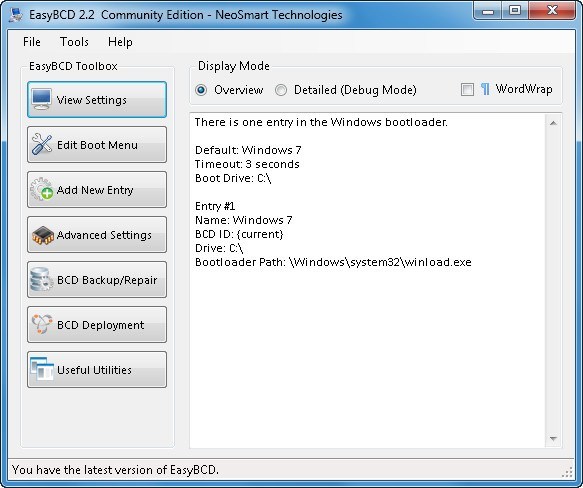This screenshot has width=583, height=488.
Task: Click the 'Boot Drive: C:\' line
Action: [233, 178]
